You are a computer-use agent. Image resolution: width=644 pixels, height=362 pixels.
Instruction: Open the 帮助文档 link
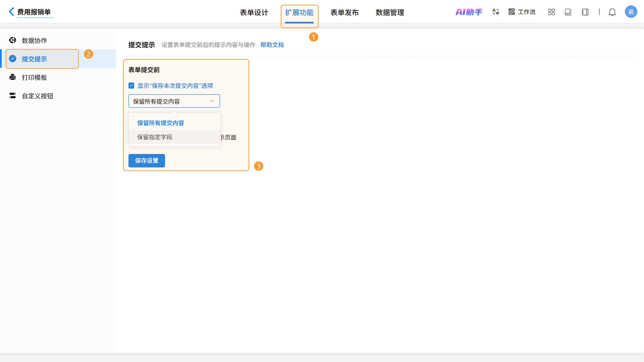[272, 45]
